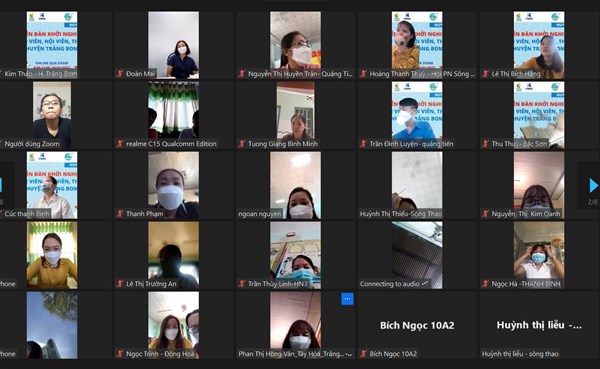Click muted mic icon beside Bích Ngọc 10A2 label

(364, 354)
